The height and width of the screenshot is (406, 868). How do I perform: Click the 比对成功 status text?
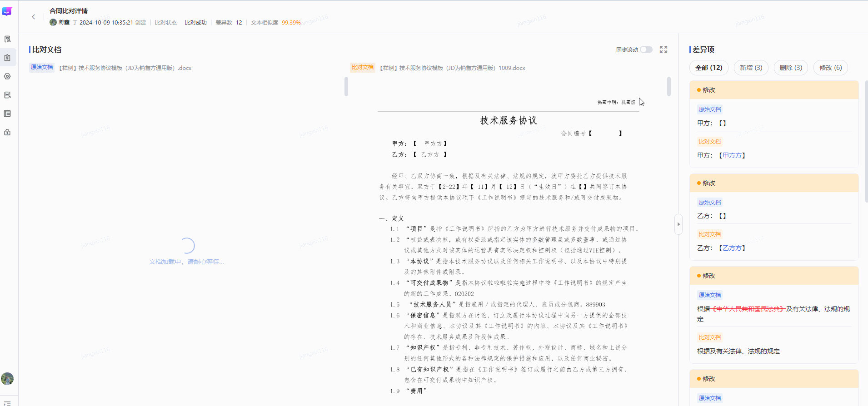(196, 23)
